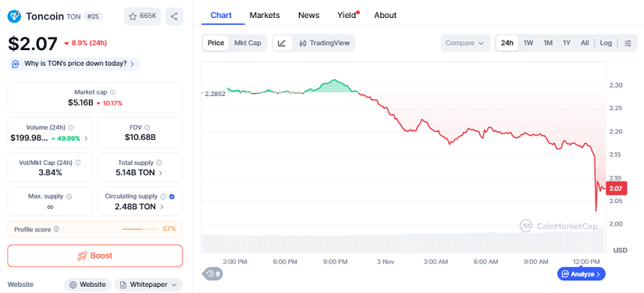Click the line chart style icon
Image resolution: width=644 pixels, height=293 pixels.
[x=282, y=43]
